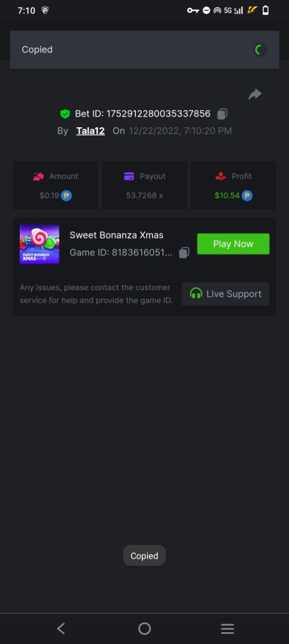Image resolution: width=289 pixels, height=644 pixels.
Task: Tap the Android back navigation button
Action: [x=61, y=628]
